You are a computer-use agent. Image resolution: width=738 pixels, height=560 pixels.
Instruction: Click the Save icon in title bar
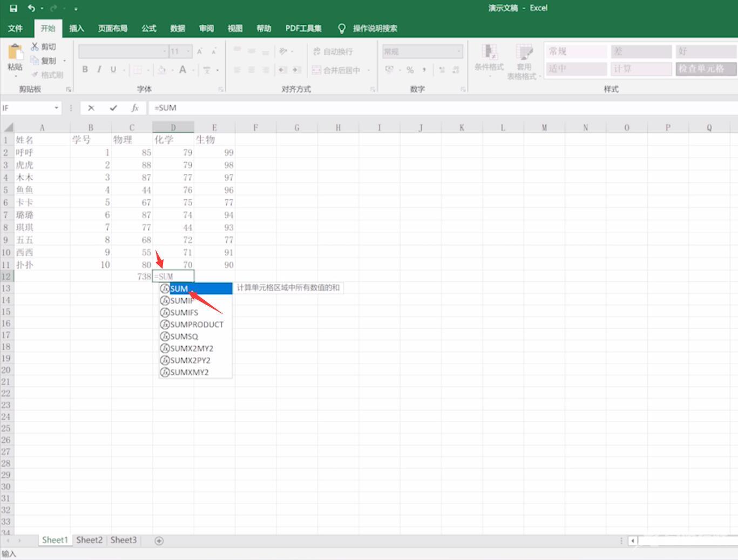pyautogui.click(x=13, y=8)
